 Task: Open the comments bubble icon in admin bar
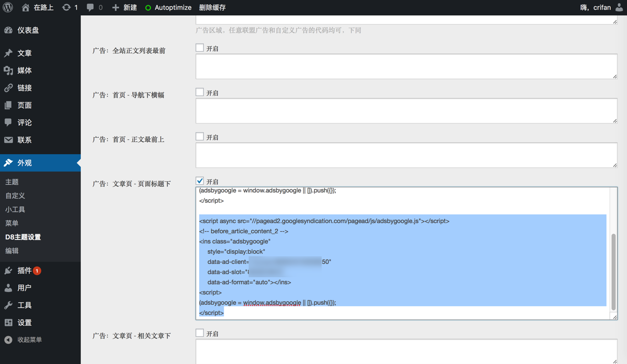click(x=90, y=8)
